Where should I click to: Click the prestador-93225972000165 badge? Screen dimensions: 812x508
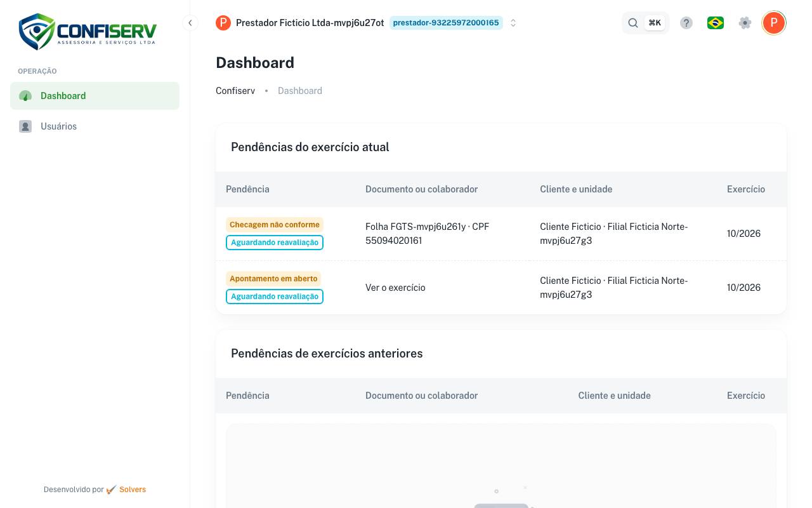(x=446, y=23)
